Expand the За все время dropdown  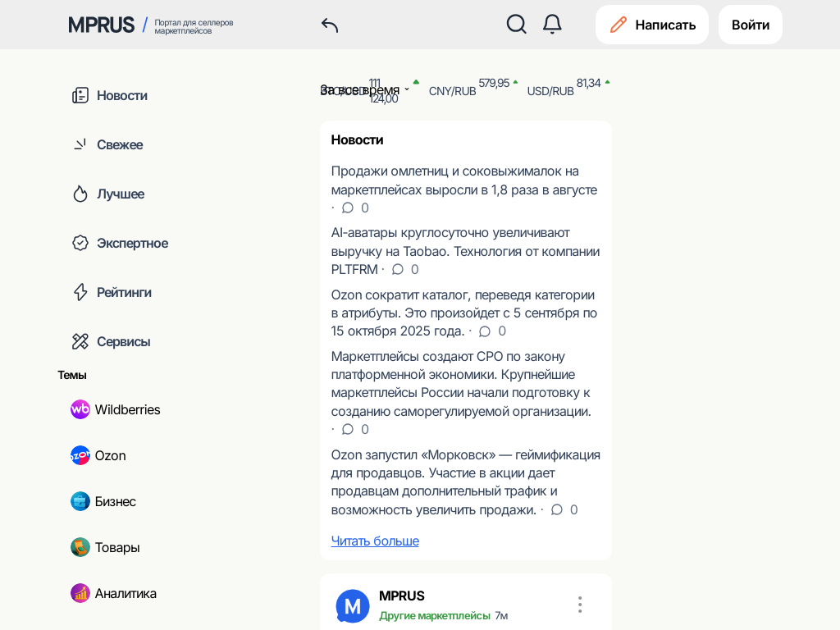364,90
